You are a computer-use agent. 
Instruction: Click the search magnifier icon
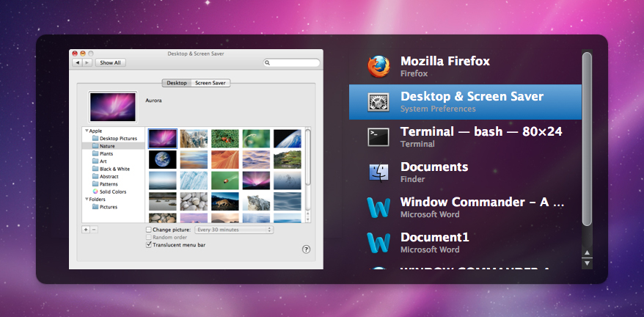(x=268, y=63)
